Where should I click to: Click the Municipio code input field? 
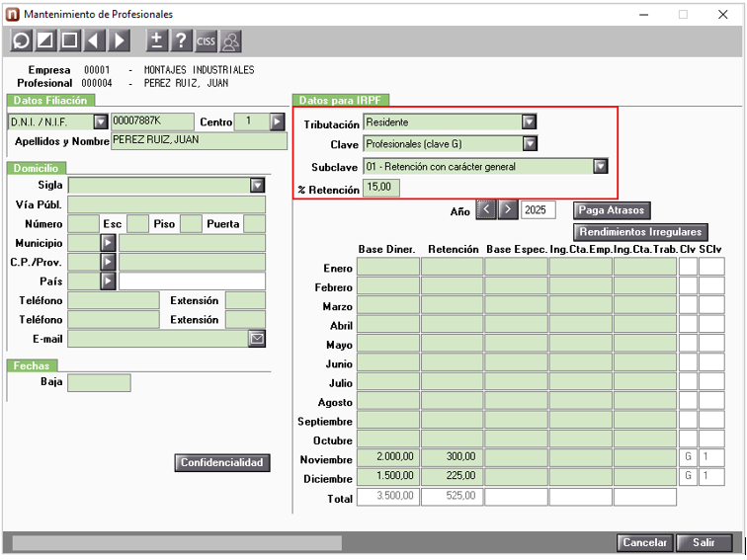pos(84,243)
